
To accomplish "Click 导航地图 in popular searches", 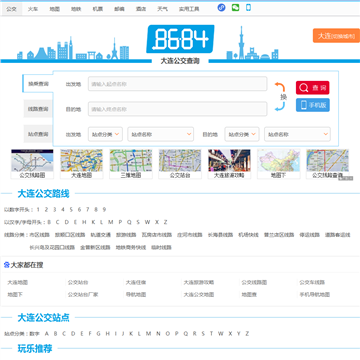I will click(x=136, y=295).
